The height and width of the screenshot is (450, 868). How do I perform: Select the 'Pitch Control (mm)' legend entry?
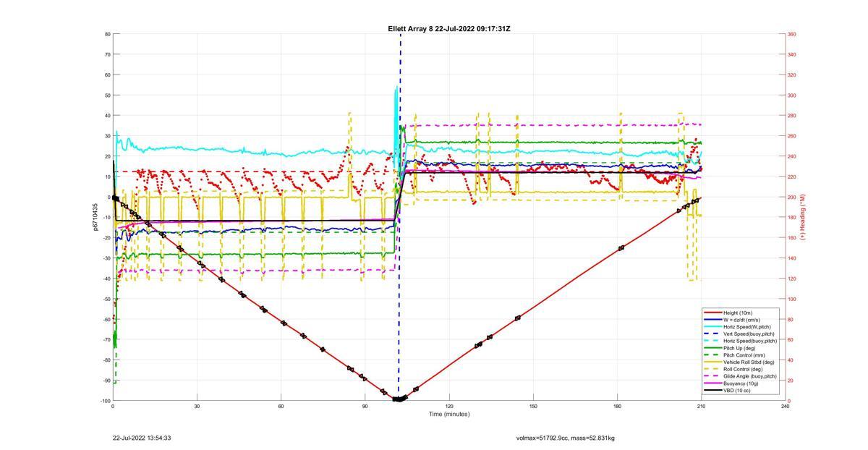click(744, 355)
